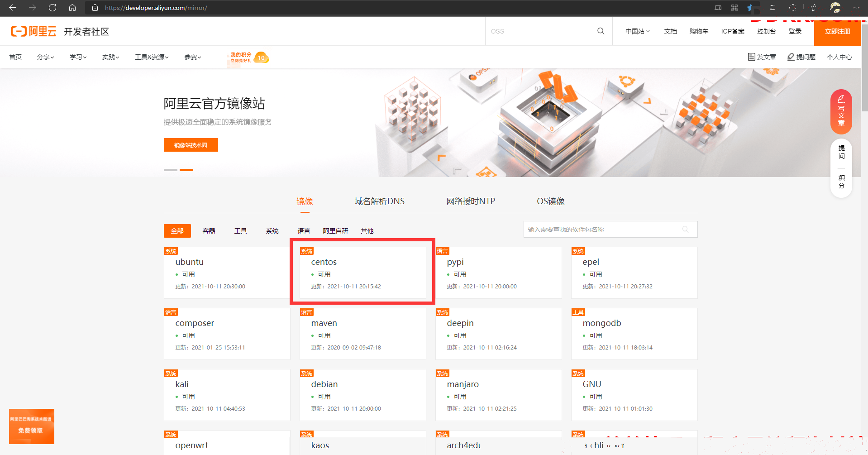Click the browser back arrow

[13, 8]
